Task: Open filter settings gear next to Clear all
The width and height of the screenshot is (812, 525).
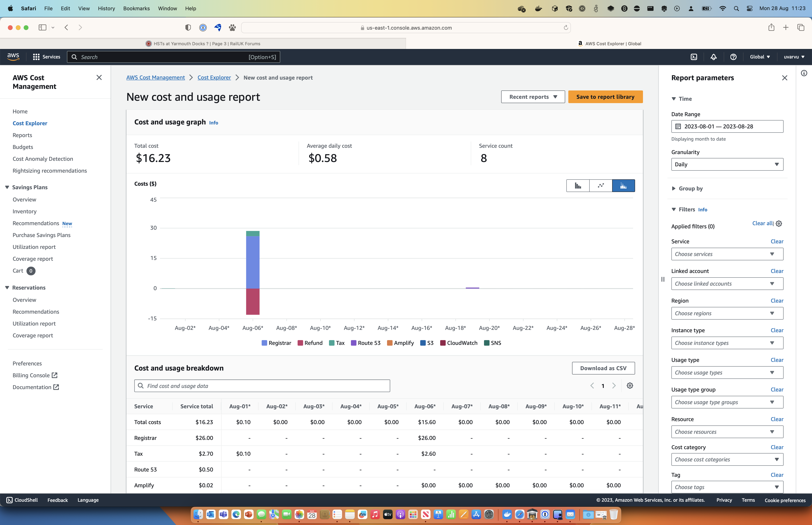Action: 779,224
